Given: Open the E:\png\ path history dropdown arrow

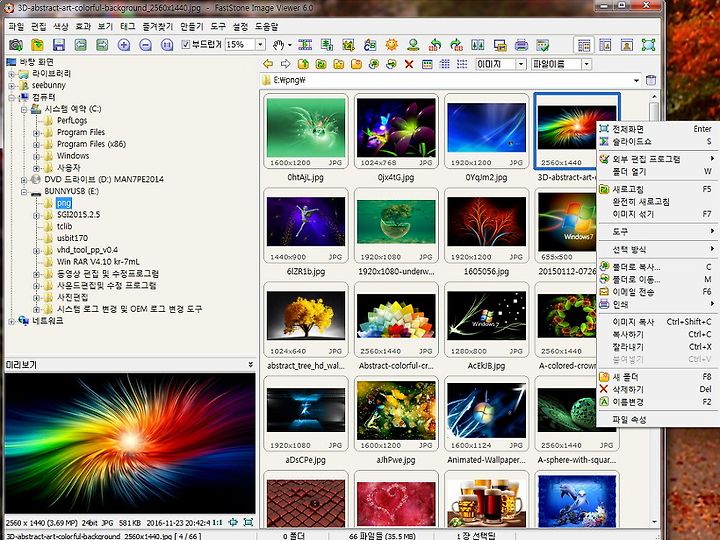Looking at the screenshot, I should [636, 80].
